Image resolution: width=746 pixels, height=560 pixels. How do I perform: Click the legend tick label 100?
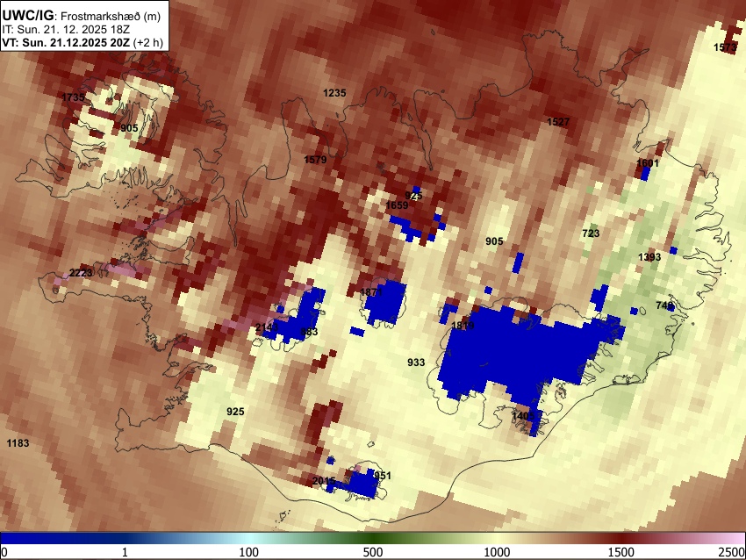pyautogui.click(x=249, y=552)
